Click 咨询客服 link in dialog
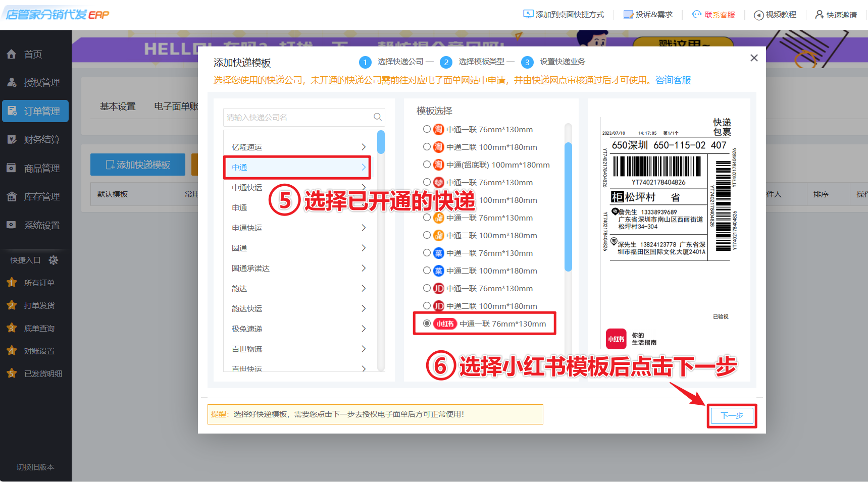 tap(673, 80)
